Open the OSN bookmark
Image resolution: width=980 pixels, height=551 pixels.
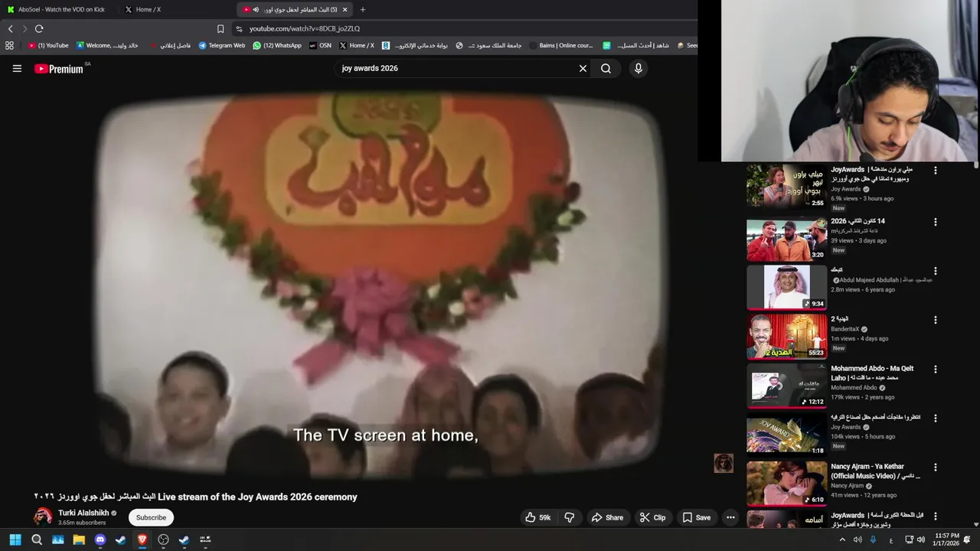pyautogui.click(x=320, y=45)
